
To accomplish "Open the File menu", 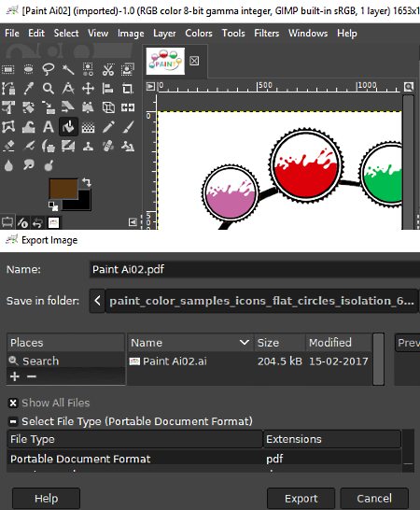I will click(12, 34).
